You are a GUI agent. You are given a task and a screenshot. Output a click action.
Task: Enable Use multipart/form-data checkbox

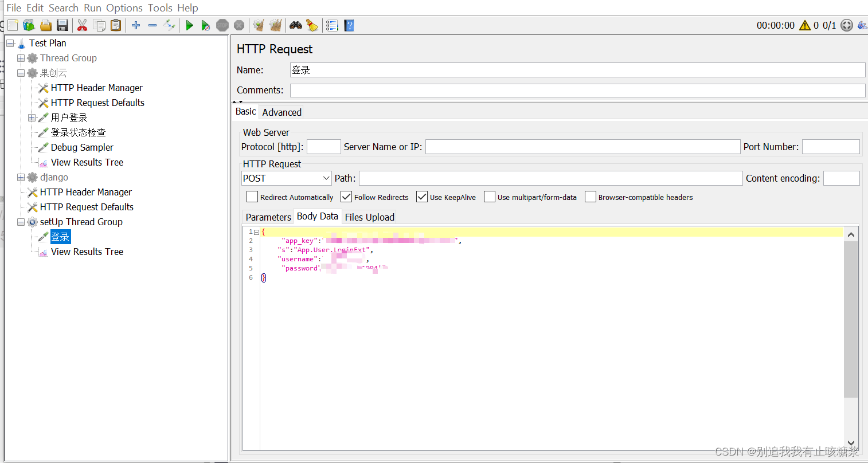[490, 197]
